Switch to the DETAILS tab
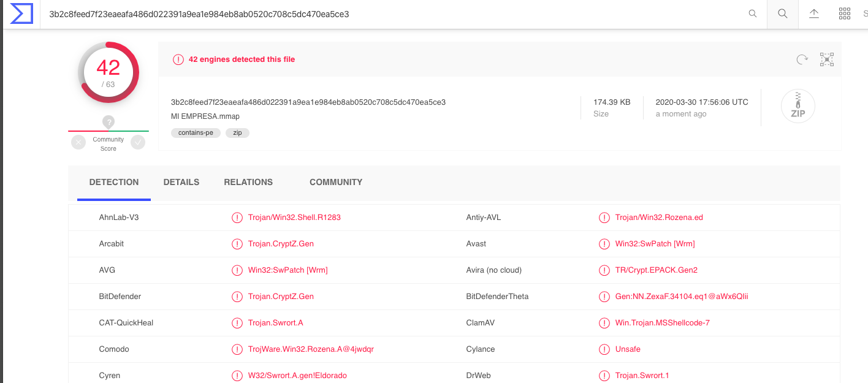 point(181,182)
